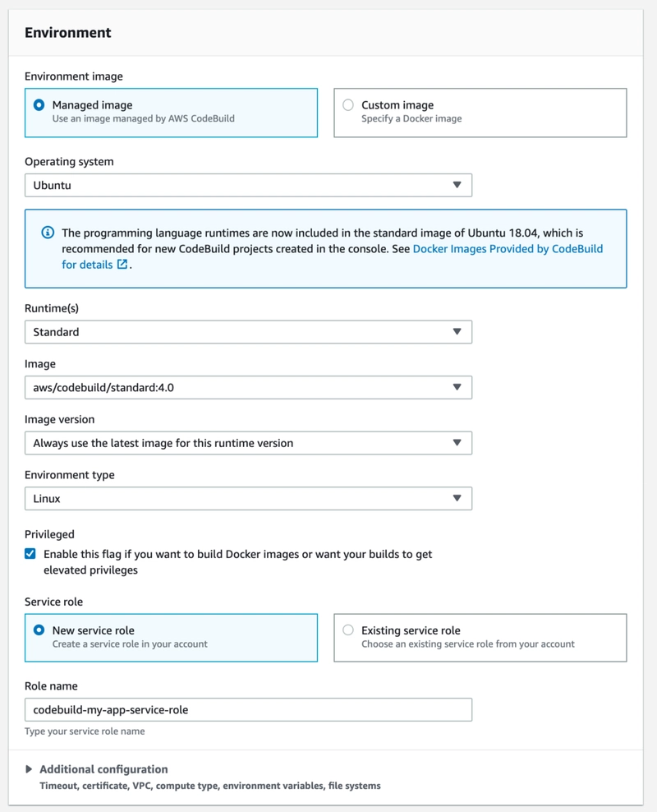Image resolution: width=657 pixels, height=812 pixels.
Task: Open the Image aws/codebuild/standard:4.0 dropdown
Action: tap(246, 387)
